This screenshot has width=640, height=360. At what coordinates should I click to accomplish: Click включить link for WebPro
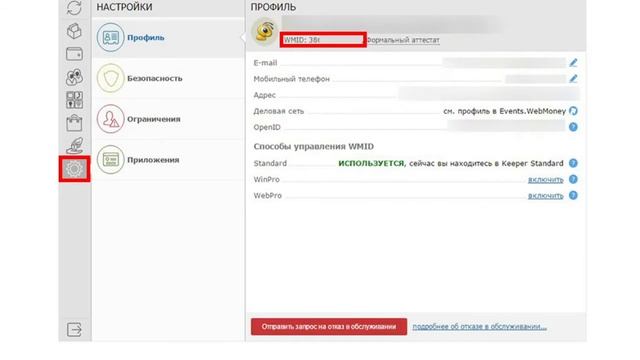click(x=545, y=196)
